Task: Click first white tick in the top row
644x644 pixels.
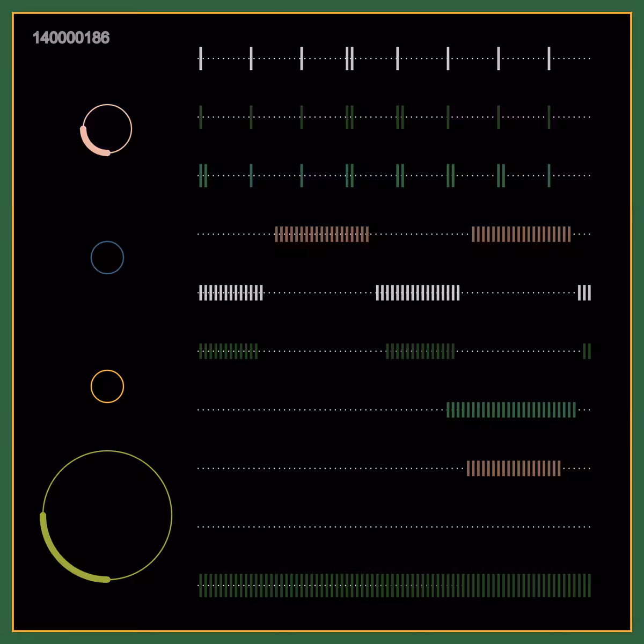Action: (x=201, y=58)
